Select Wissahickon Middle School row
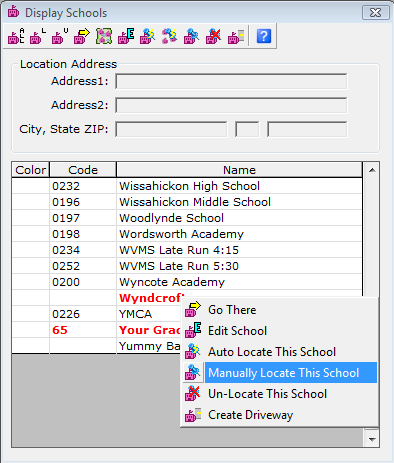This screenshot has width=394, height=463. [x=187, y=202]
